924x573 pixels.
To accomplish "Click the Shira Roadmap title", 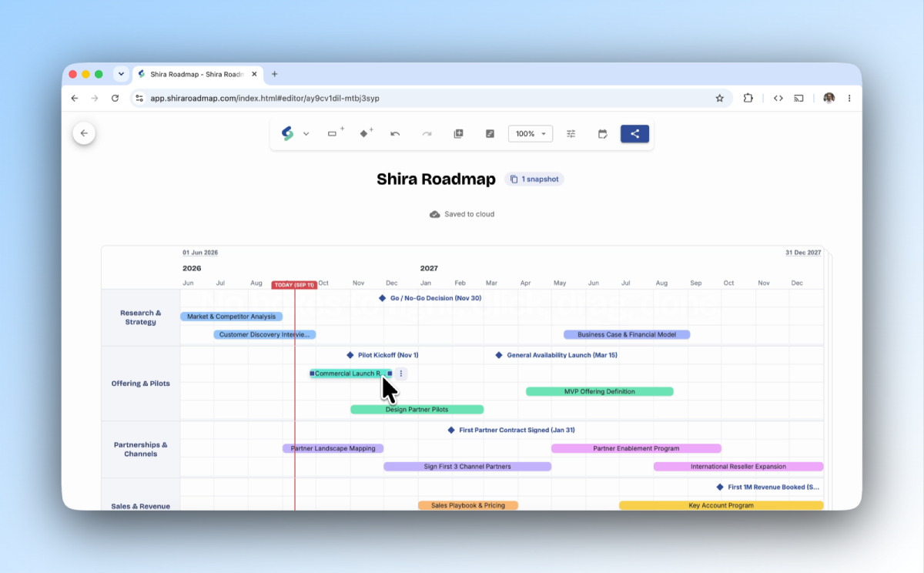I will [x=436, y=179].
